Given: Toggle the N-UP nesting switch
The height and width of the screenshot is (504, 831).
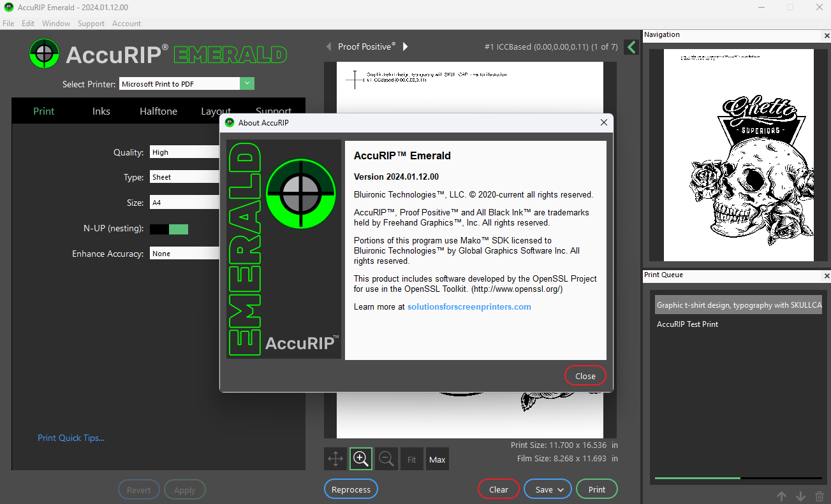Looking at the screenshot, I should point(169,229).
